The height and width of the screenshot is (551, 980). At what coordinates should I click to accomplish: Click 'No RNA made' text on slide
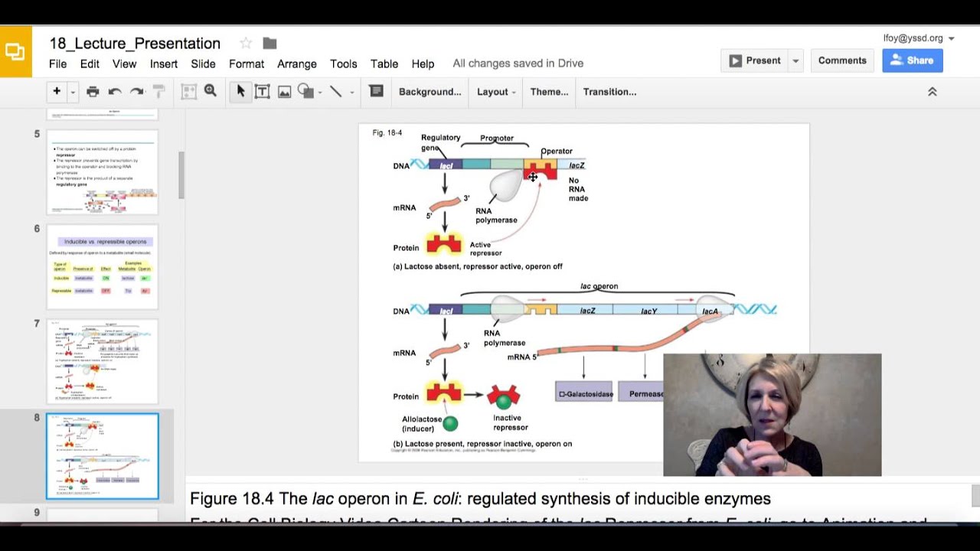click(578, 190)
